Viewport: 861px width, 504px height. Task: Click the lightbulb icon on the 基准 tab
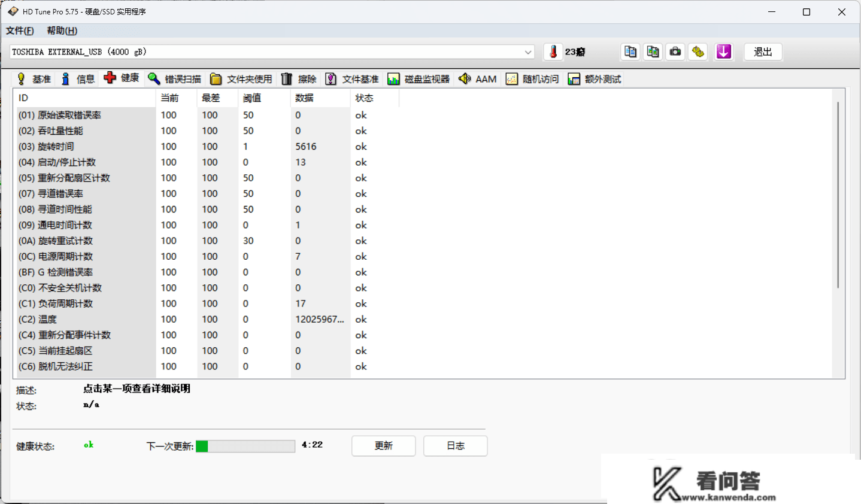click(22, 79)
